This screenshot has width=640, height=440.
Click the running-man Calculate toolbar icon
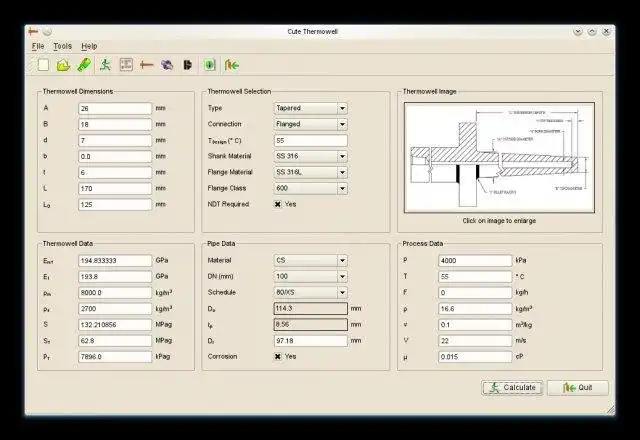pos(105,65)
